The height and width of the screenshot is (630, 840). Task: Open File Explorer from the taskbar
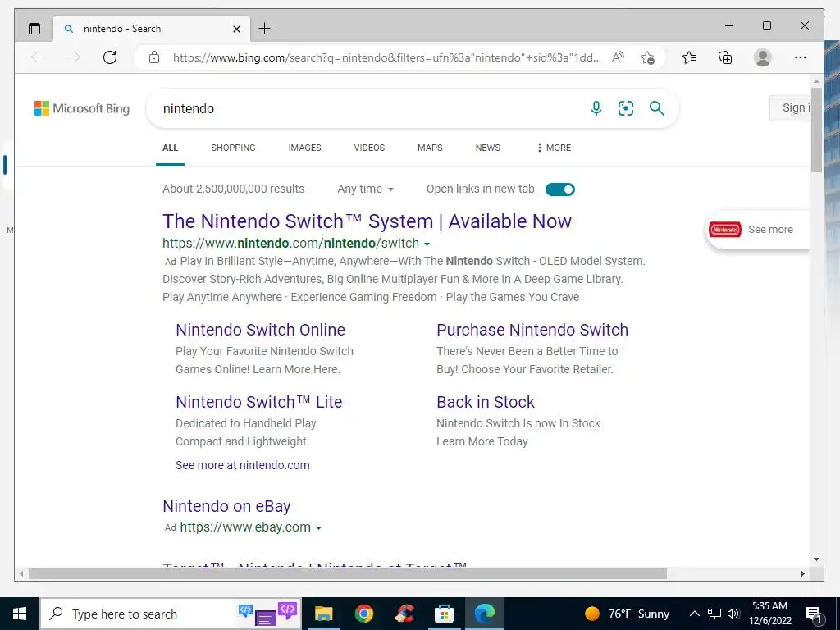click(323, 614)
